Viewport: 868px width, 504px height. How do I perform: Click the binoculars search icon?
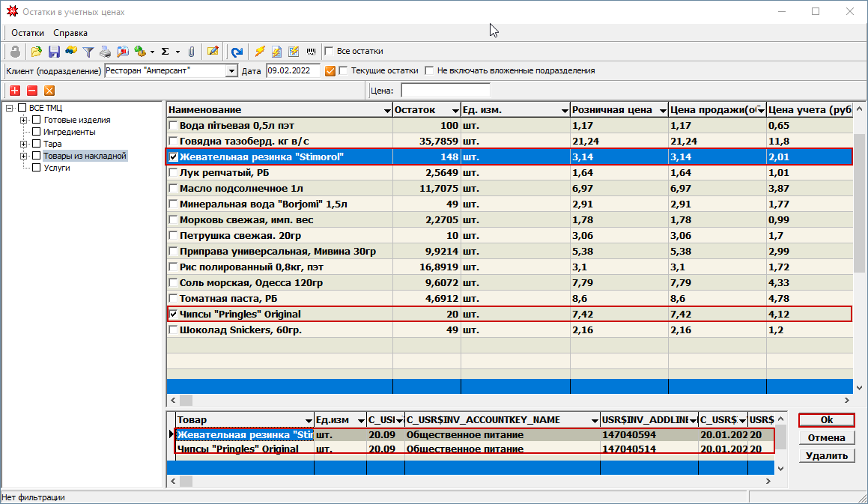(71, 52)
